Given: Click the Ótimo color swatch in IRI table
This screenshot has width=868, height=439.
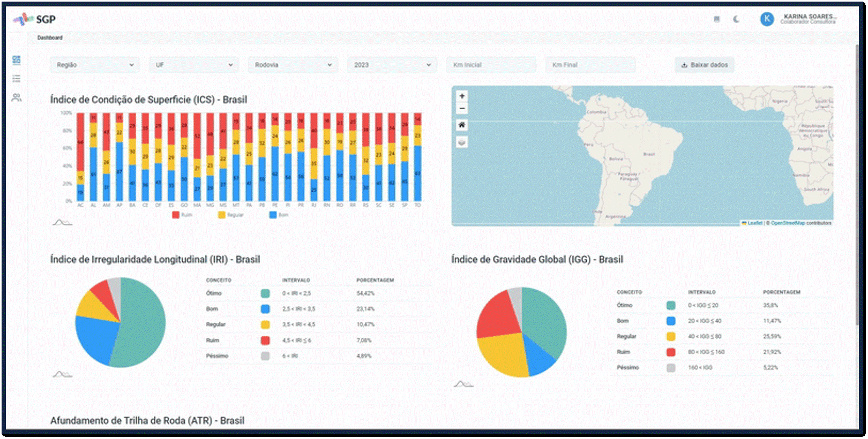Looking at the screenshot, I should click(x=265, y=293).
